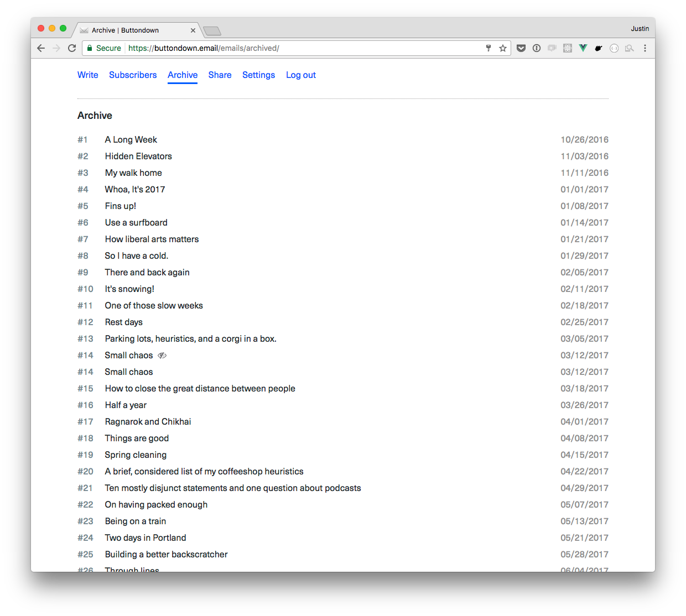This screenshot has width=686, height=616.
Task: Open the Settings page
Action: pos(258,75)
